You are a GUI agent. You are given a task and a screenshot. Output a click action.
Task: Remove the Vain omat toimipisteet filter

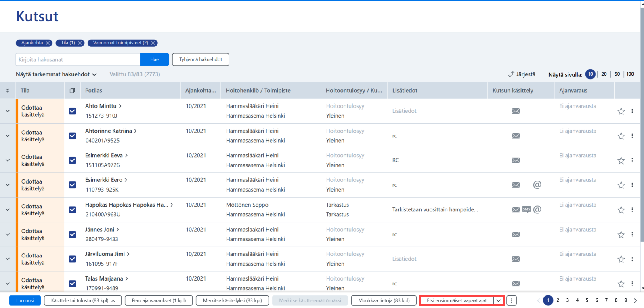pos(153,43)
